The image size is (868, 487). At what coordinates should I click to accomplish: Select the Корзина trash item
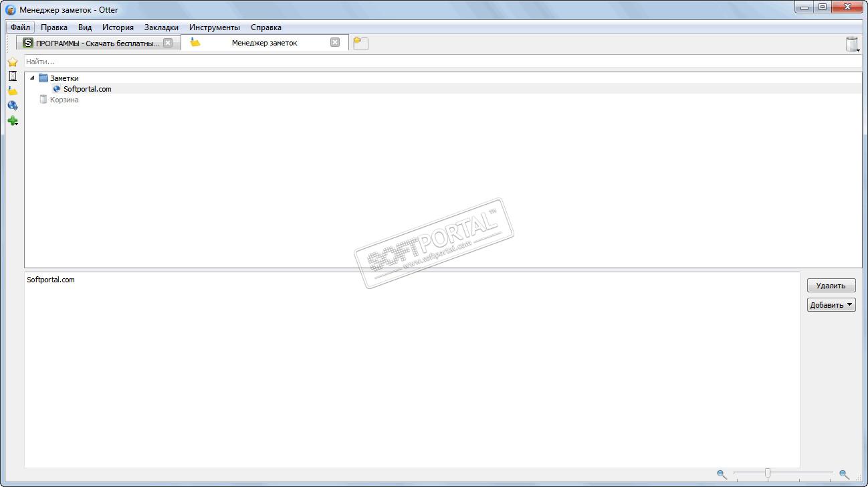[x=64, y=100]
